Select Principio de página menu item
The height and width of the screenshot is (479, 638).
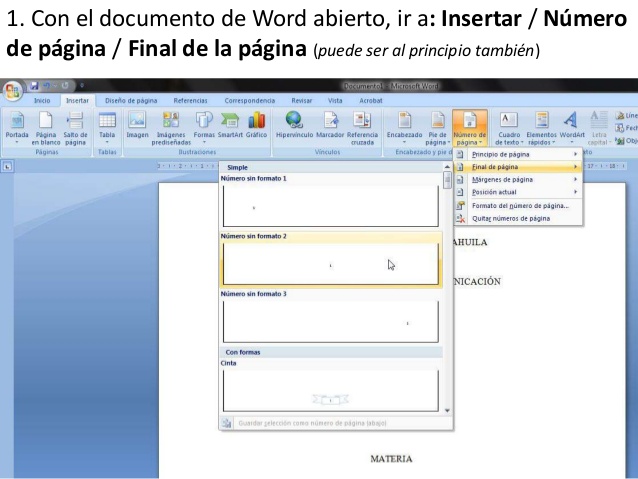[x=518, y=154]
